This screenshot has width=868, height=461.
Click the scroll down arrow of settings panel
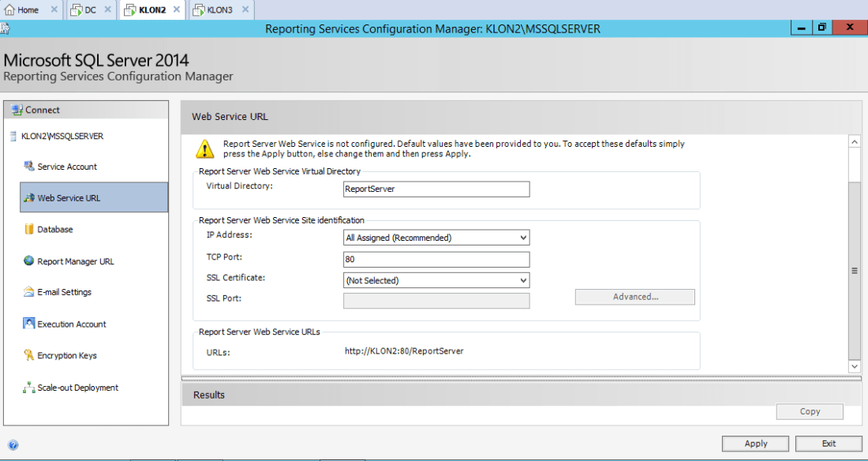click(x=854, y=366)
